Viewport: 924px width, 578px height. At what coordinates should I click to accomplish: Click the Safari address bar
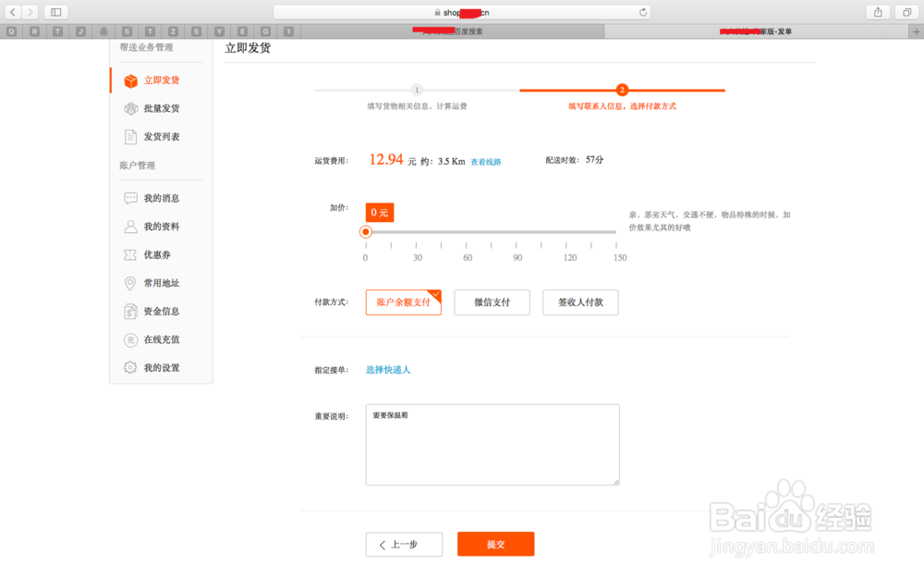(461, 12)
